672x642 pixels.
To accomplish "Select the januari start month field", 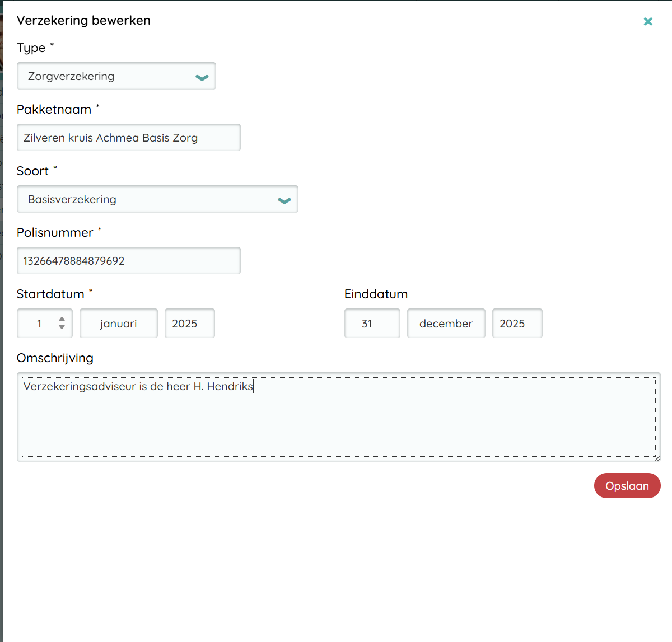I will tap(119, 324).
